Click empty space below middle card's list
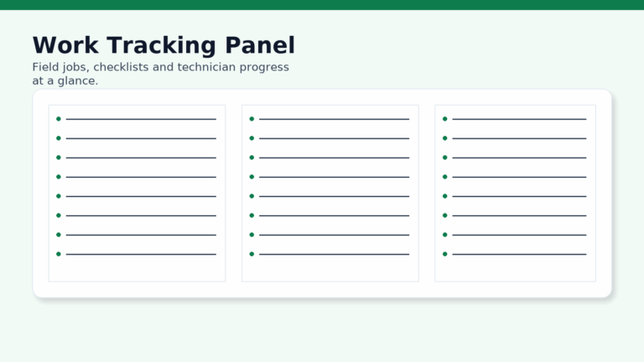Image resolution: width=644 pixels, height=362 pixels. pyautogui.click(x=330, y=269)
